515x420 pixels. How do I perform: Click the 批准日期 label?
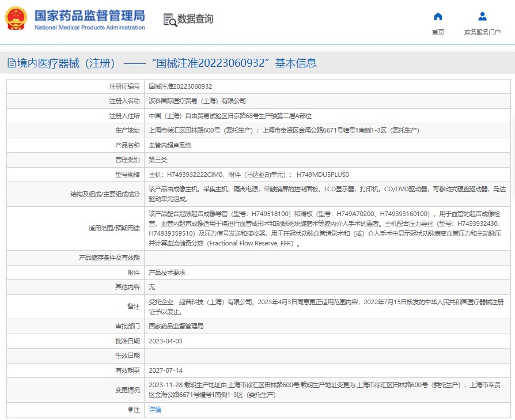pyautogui.click(x=127, y=341)
